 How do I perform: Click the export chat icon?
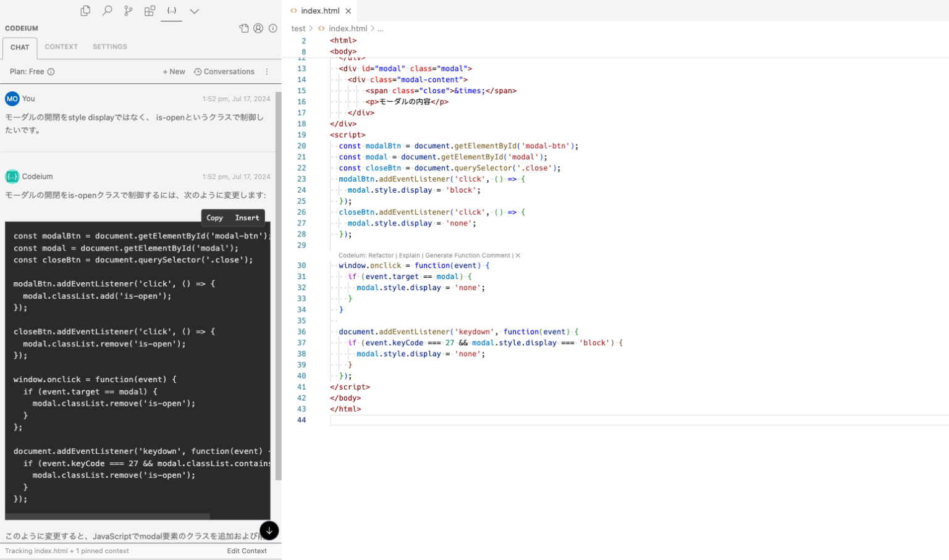click(x=244, y=28)
